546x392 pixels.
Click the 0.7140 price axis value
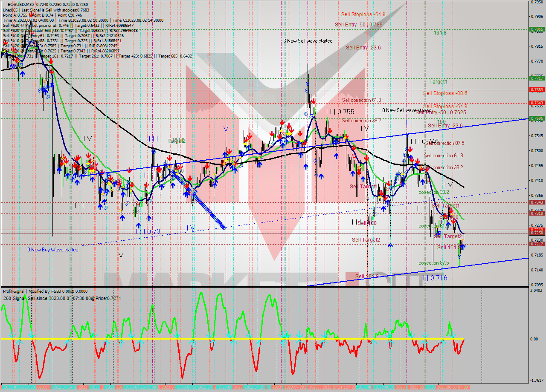[537, 270]
